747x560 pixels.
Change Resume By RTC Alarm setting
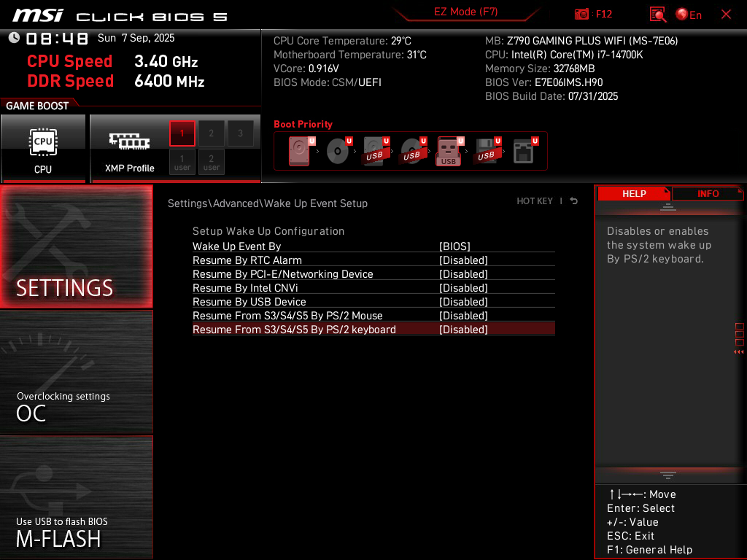[x=373, y=260]
